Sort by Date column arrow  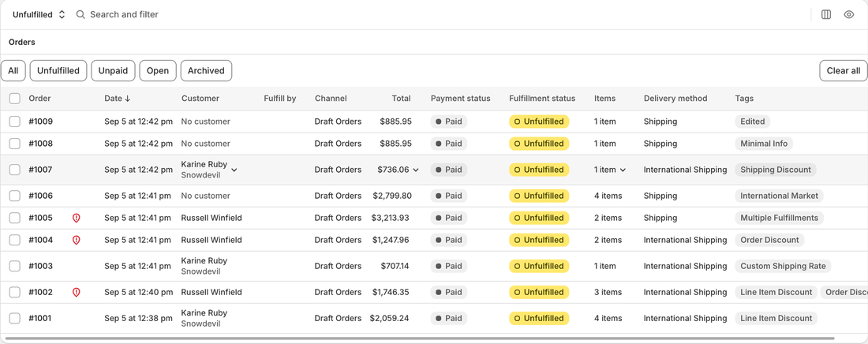pos(128,99)
